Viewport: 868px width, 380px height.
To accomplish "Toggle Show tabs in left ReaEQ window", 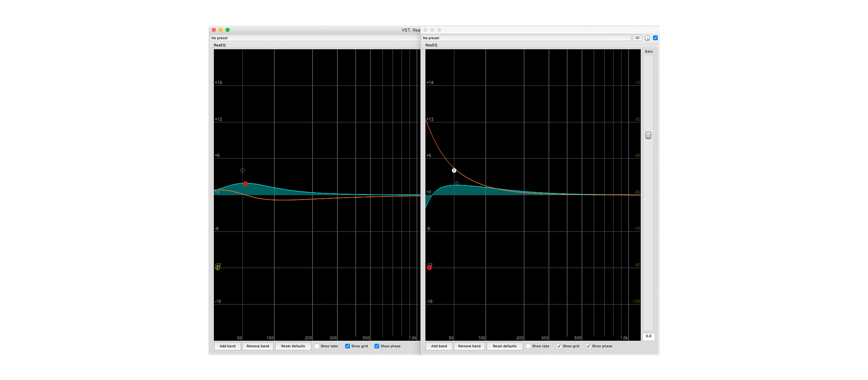I will point(317,346).
